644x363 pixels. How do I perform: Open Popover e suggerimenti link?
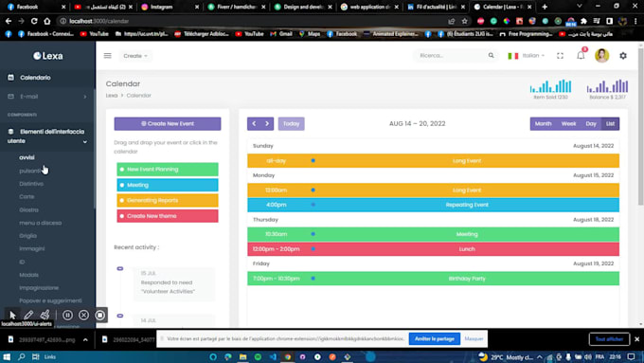point(50,300)
